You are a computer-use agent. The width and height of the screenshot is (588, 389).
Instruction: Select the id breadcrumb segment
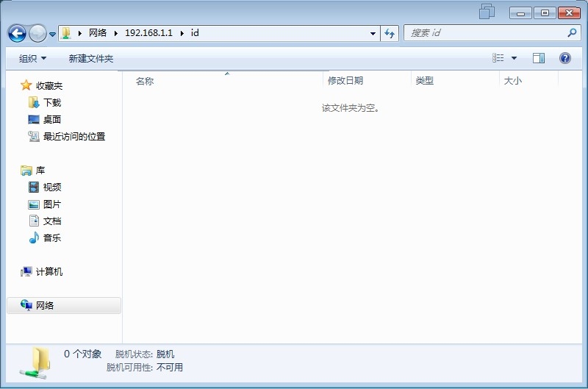pyautogui.click(x=195, y=33)
